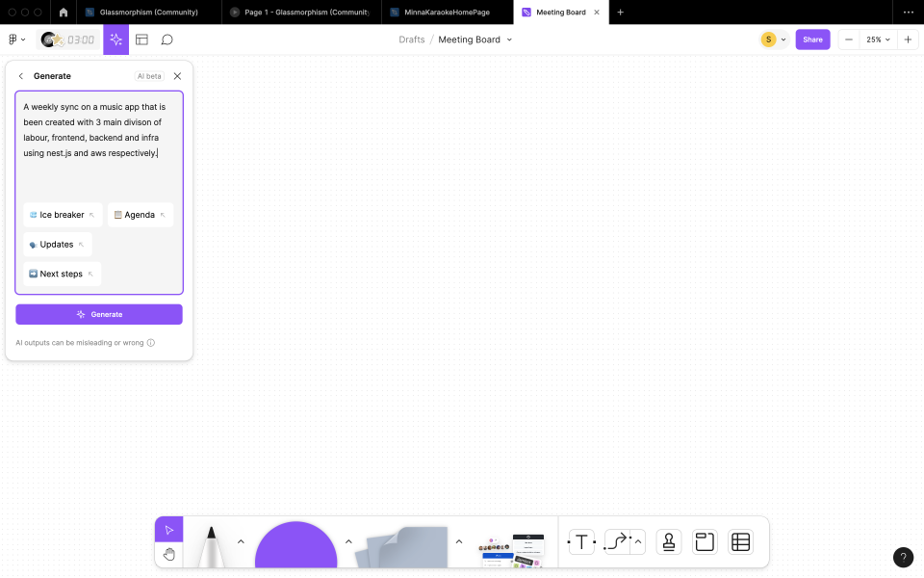Toggle the AI Generate sparkle button
Image resolution: width=924 pixels, height=578 pixels.
[115, 39]
